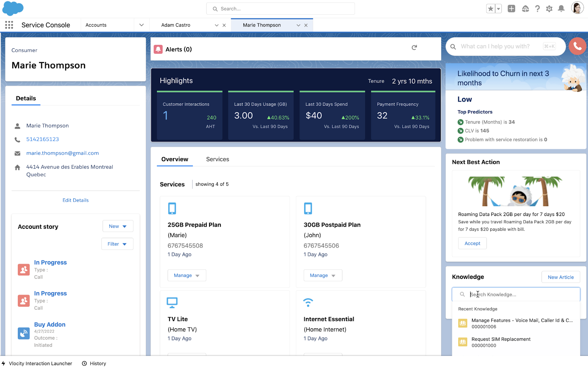This screenshot has width=588, height=370.
Task: Close the Marie Thompson tab
Action: 306,25
